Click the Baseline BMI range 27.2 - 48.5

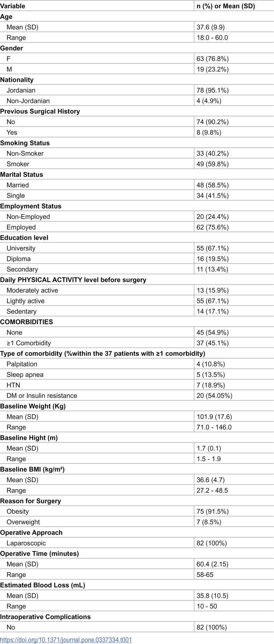click(x=212, y=490)
